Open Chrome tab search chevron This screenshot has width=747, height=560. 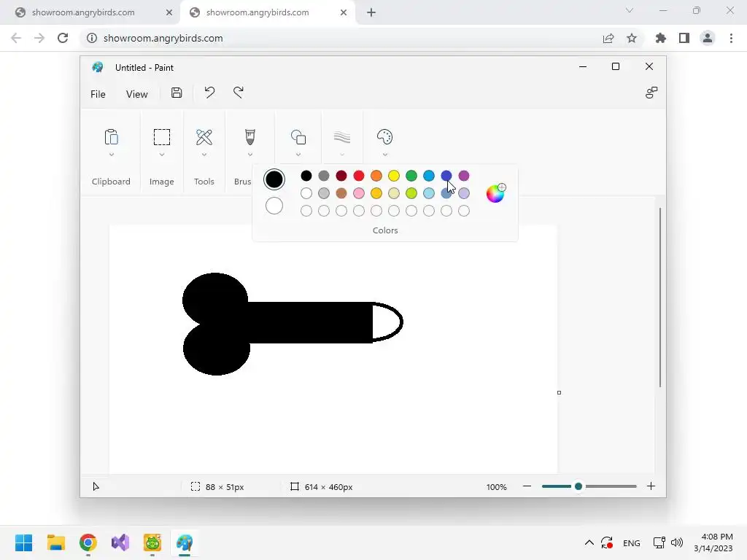630,10
